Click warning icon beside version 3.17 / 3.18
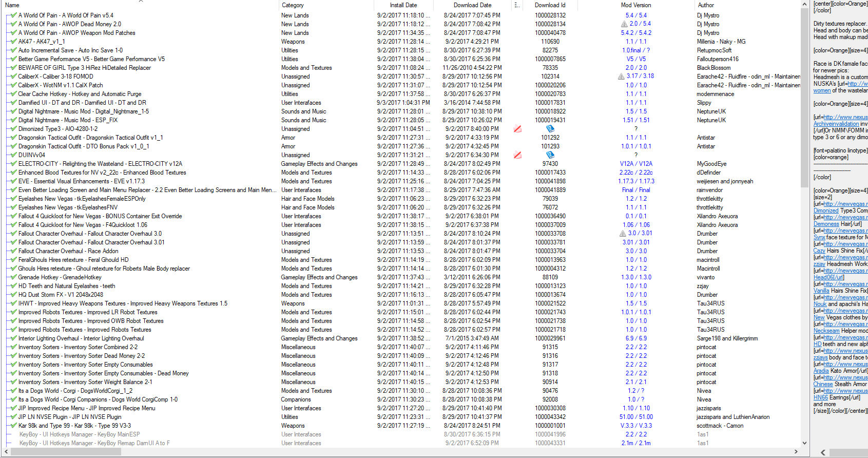 pyautogui.click(x=621, y=77)
